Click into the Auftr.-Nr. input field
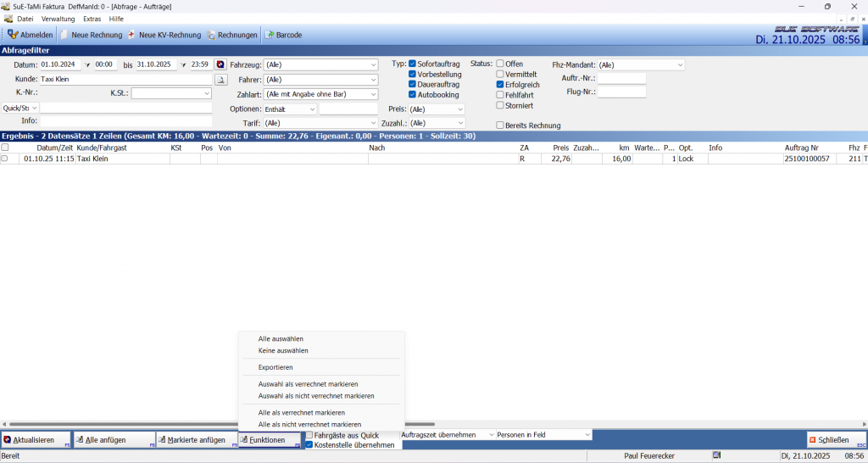 (621, 78)
